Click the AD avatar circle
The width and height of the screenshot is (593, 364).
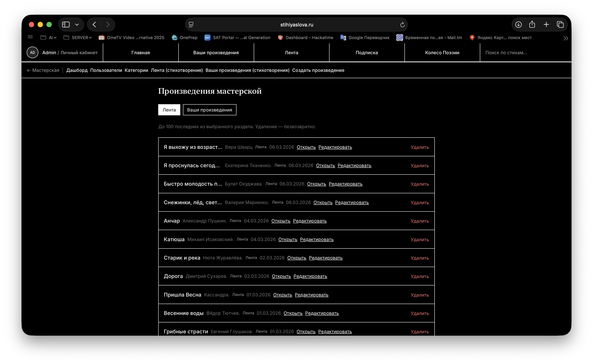(33, 52)
